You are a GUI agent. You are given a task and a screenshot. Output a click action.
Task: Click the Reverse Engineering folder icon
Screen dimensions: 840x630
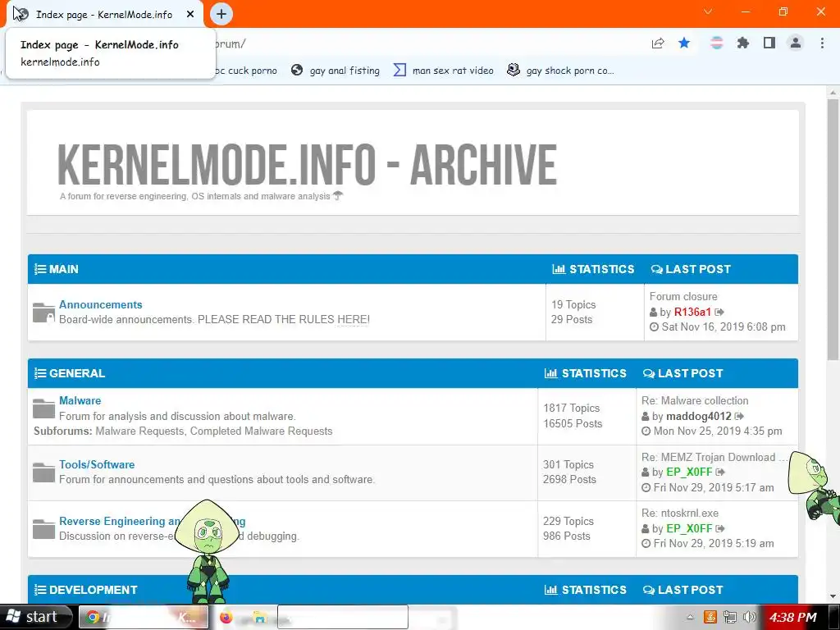point(43,529)
